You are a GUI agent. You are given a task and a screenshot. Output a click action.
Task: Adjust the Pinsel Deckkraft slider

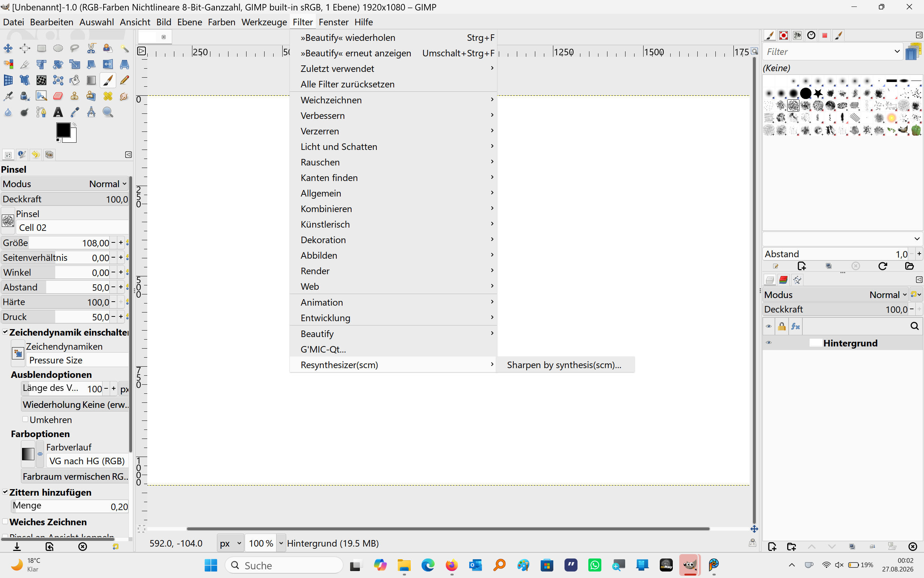click(x=65, y=199)
